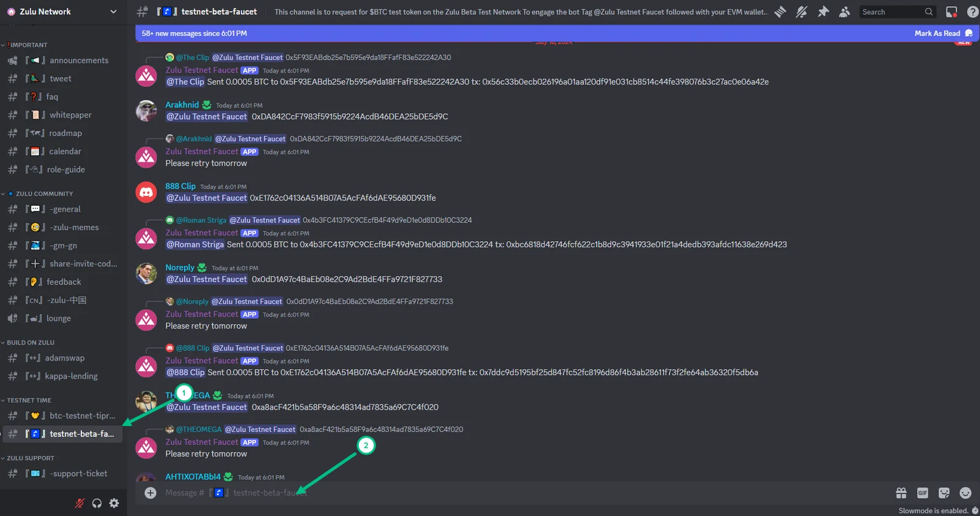Click Noreply's profile avatar
The width and height of the screenshot is (980, 516).
click(146, 274)
